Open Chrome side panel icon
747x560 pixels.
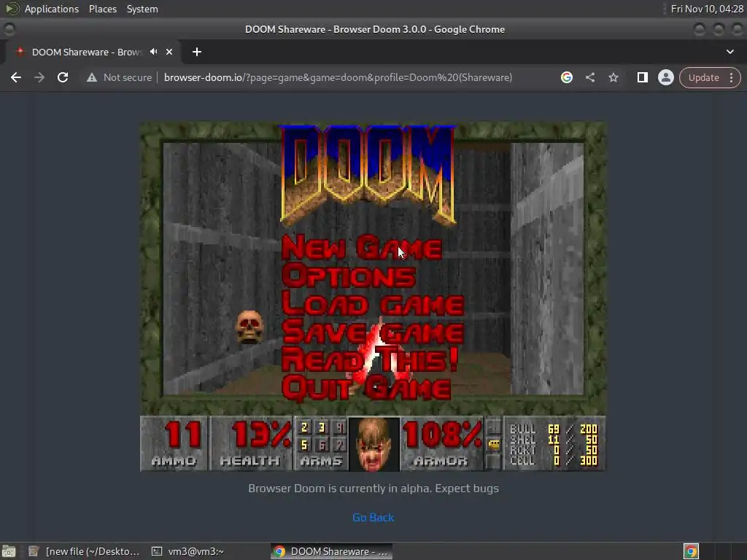pos(642,77)
